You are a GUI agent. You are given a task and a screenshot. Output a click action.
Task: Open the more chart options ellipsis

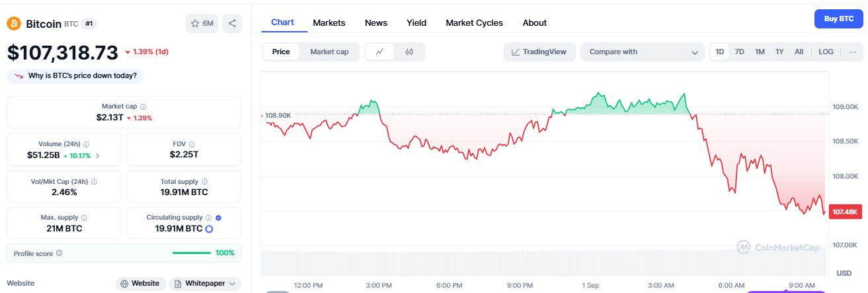click(853, 52)
